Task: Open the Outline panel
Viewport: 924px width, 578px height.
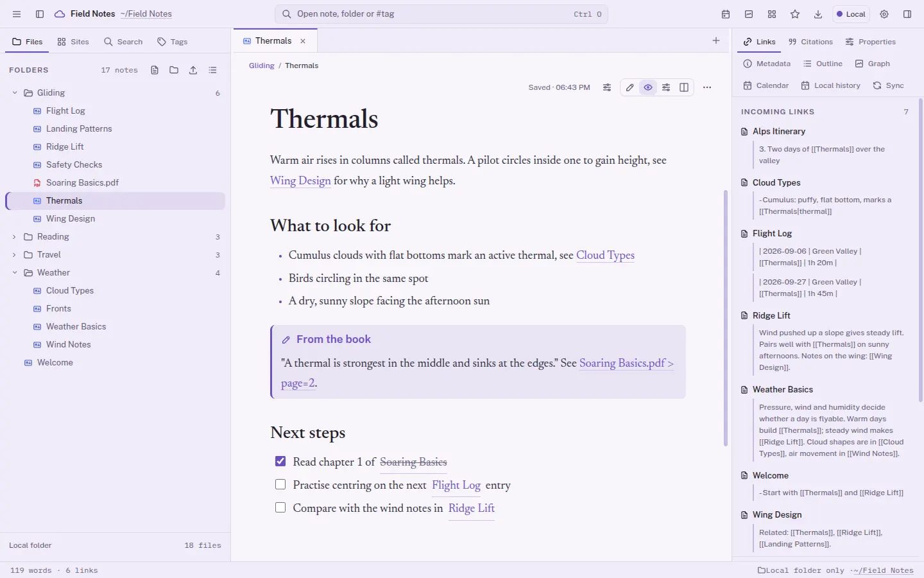Action: 823,64
